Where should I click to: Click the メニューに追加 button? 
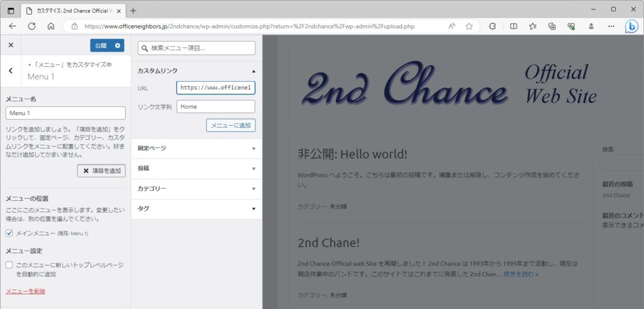click(231, 125)
